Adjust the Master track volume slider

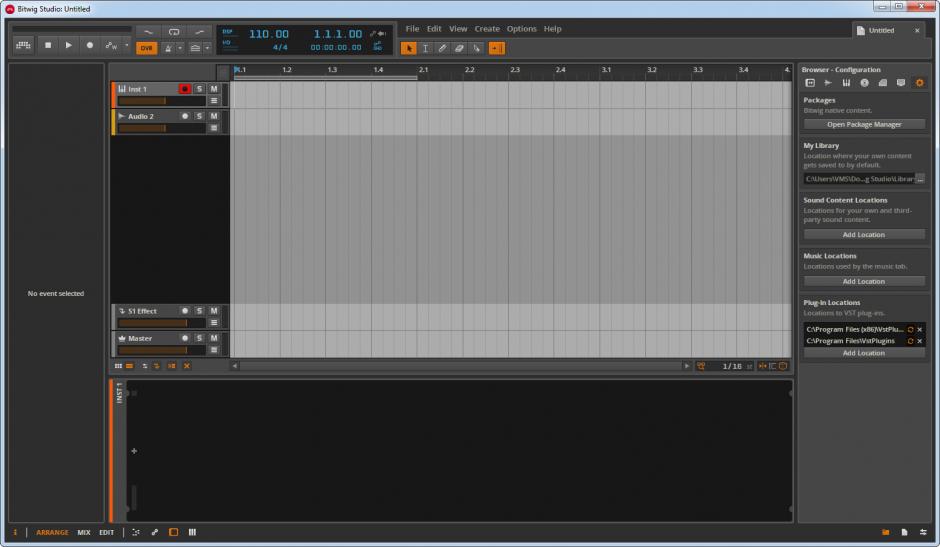click(x=162, y=350)
